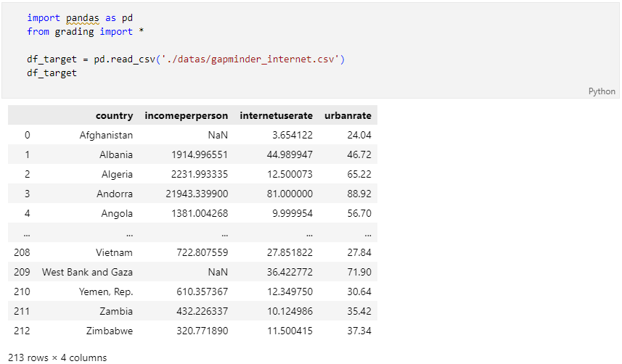Select the 'Vietnam' country cell

click(x=114, y=252)
